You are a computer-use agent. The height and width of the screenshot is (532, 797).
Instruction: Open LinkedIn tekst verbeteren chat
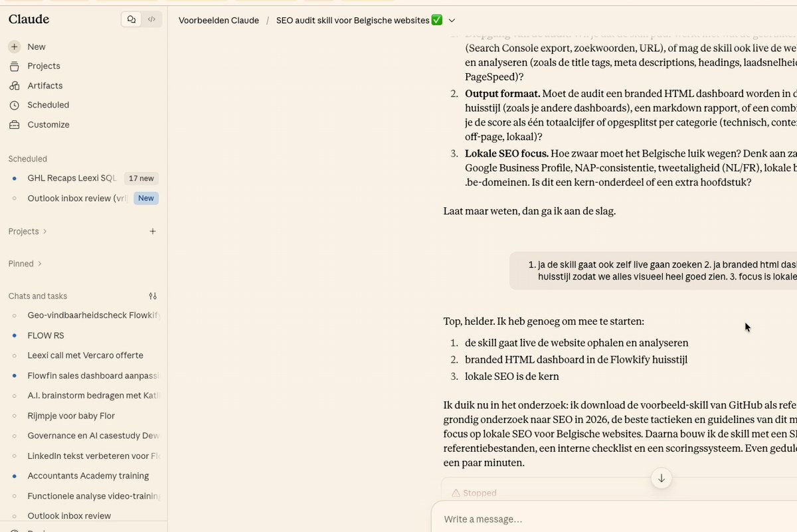click(94, 456)
